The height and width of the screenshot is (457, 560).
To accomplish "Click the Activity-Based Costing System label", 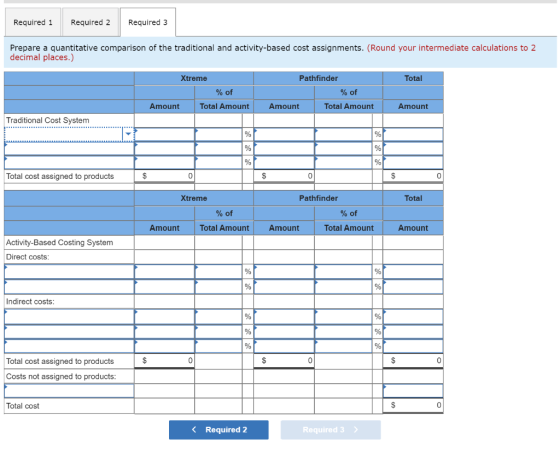I will point(59,242).
